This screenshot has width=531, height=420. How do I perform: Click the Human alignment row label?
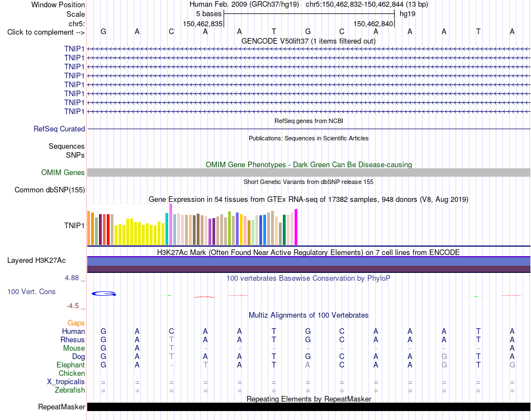pyautogui.click(x=73, y=331)
